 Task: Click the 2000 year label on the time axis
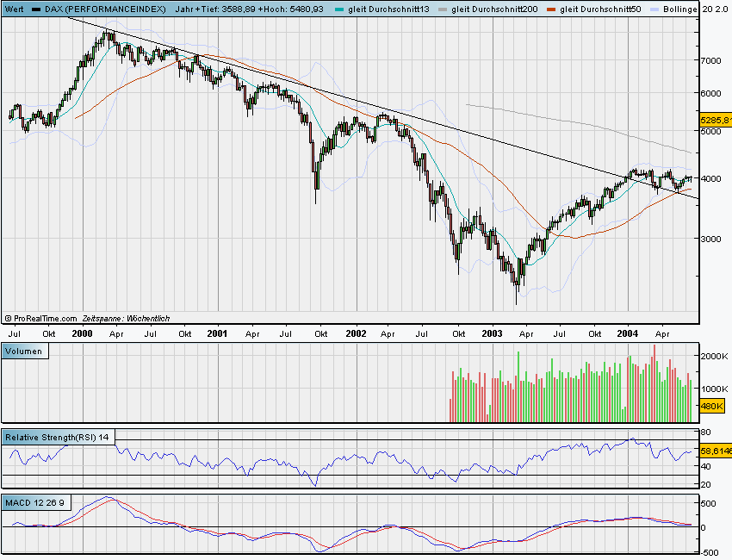(82, 333)
